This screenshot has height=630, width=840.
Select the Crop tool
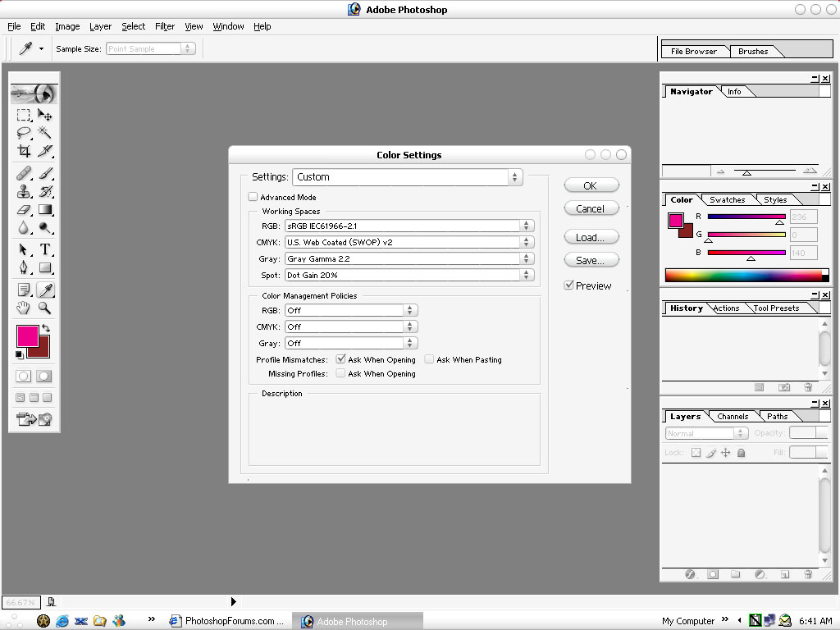tap(24, 151)
